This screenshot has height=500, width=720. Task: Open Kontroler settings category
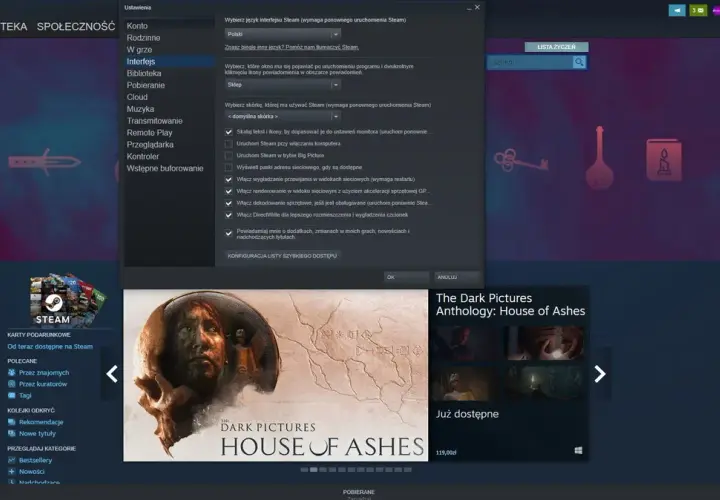click(142, 157)
